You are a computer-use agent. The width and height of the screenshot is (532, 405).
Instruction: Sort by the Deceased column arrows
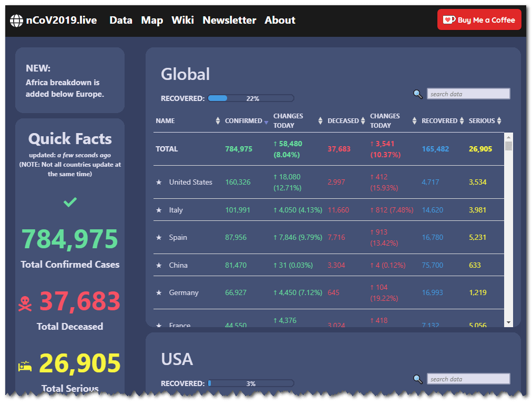click(x=363, y=121)
